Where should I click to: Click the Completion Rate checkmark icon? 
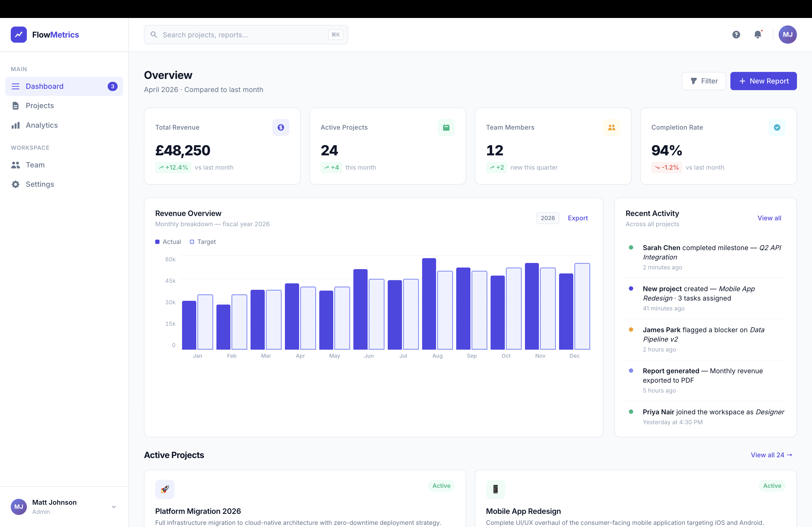777,127
